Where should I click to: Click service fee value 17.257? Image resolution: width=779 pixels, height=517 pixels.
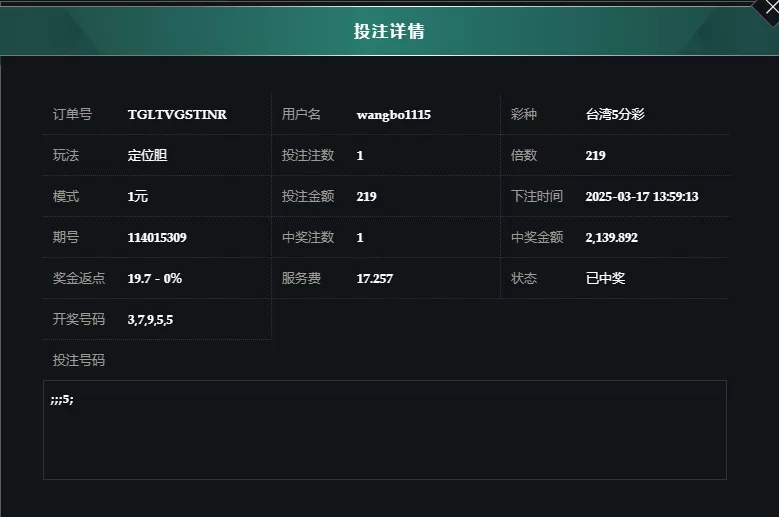coord(375,279)
